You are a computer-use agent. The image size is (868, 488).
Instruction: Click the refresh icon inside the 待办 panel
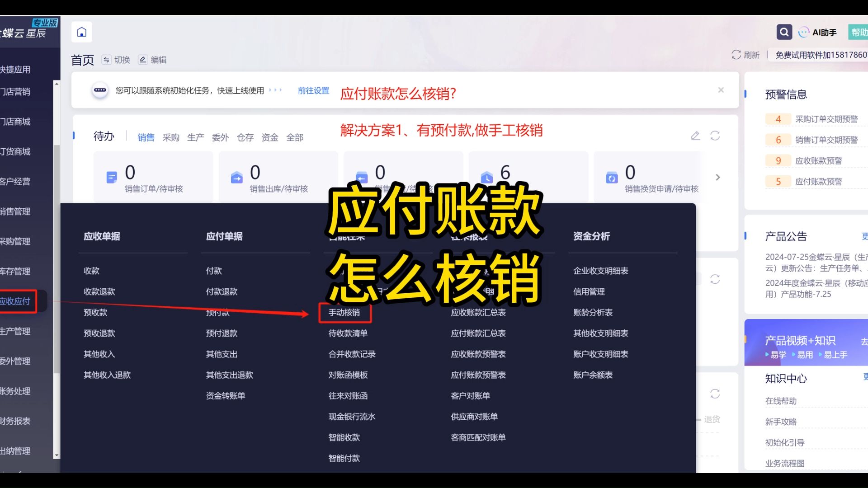coord(714,136)
